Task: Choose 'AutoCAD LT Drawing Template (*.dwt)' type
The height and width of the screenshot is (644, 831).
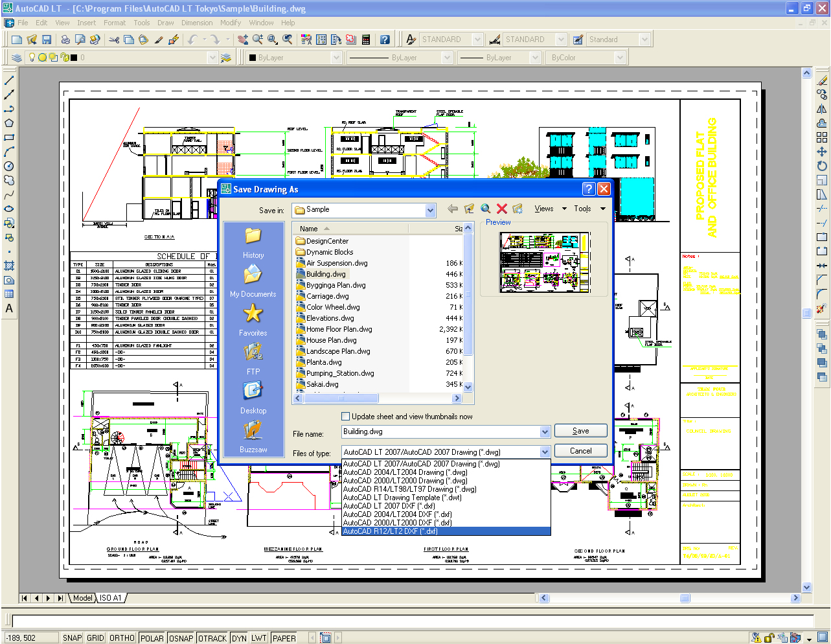Action: click(x=446, y=498)
